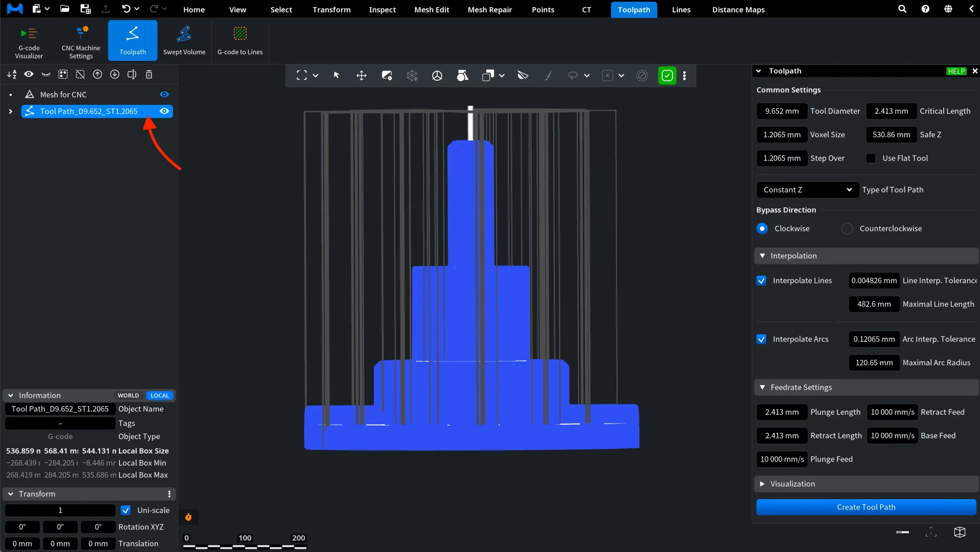Toggle the Uni-scale checkbox
Screen dimensions: 980x552
click(126, 510)
